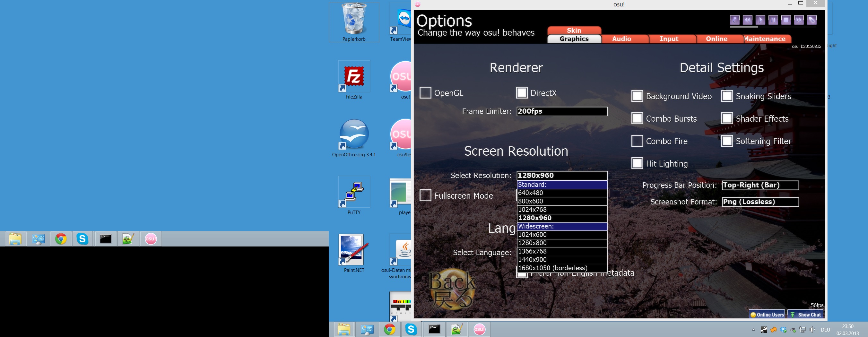Screen dimensions: 868x337
Task: Select the Paint.NET desktop shortcut
Action: [354, 254]
